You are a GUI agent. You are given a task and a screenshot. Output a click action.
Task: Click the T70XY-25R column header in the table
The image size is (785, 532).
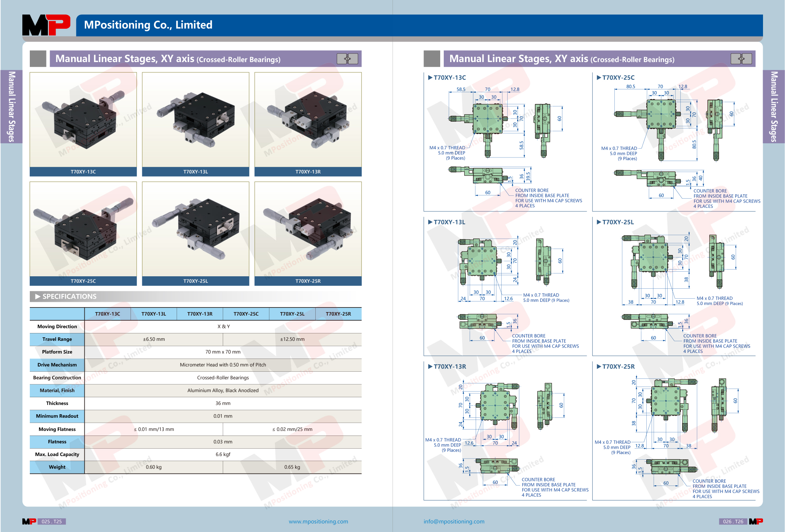pos(338,314)
